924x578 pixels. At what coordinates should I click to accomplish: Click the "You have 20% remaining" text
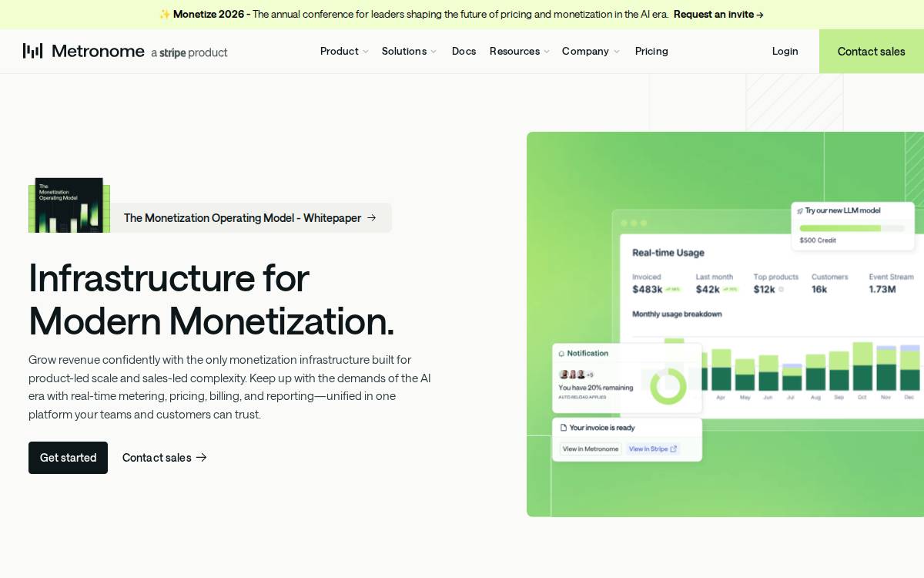coord(596,388)
